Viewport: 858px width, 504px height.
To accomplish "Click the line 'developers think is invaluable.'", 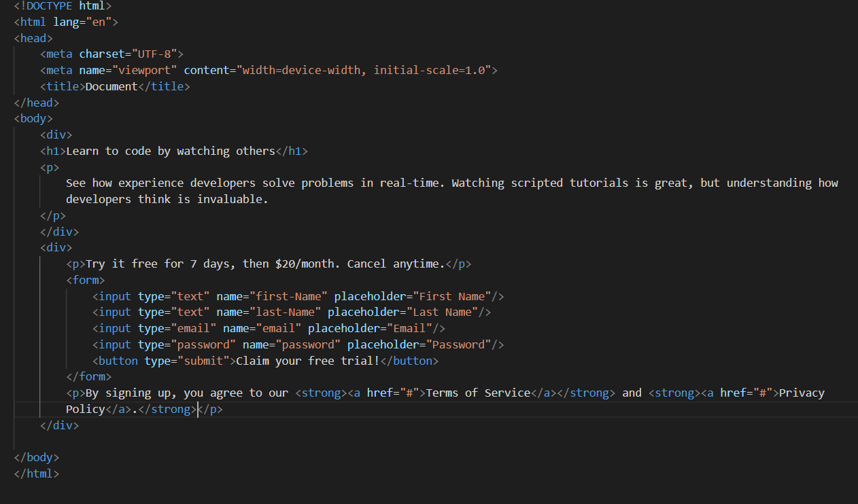I will pos(167,199).
